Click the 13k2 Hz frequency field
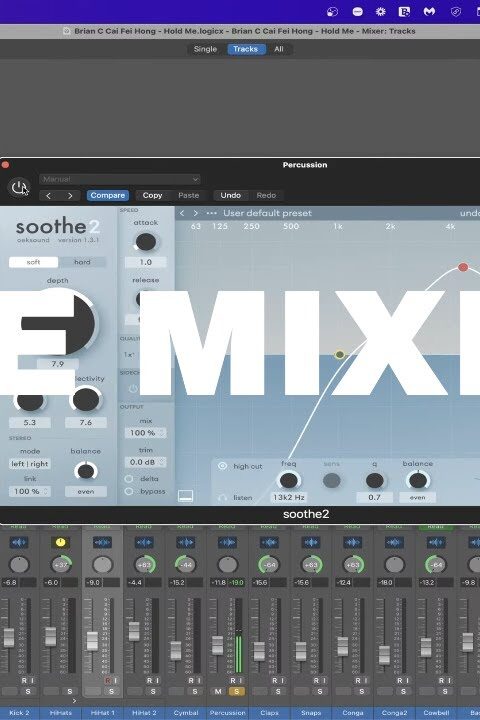 coord(288,497)
